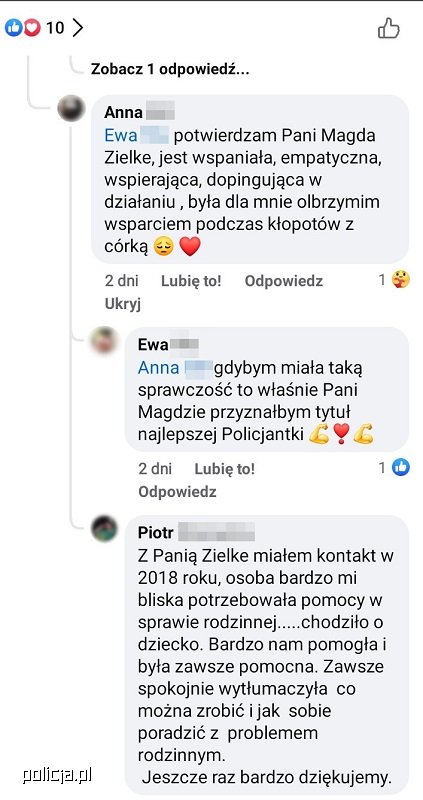The width and height of the screenshot is (423, 800).
Task: View the care emoji reaction on Anna's comment
Action: pyautogui.click(x=401, y=280)
